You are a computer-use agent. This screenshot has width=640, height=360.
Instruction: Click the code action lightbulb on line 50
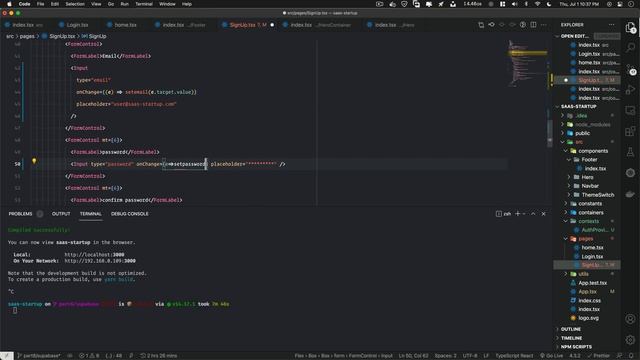[x=34, y=161]
